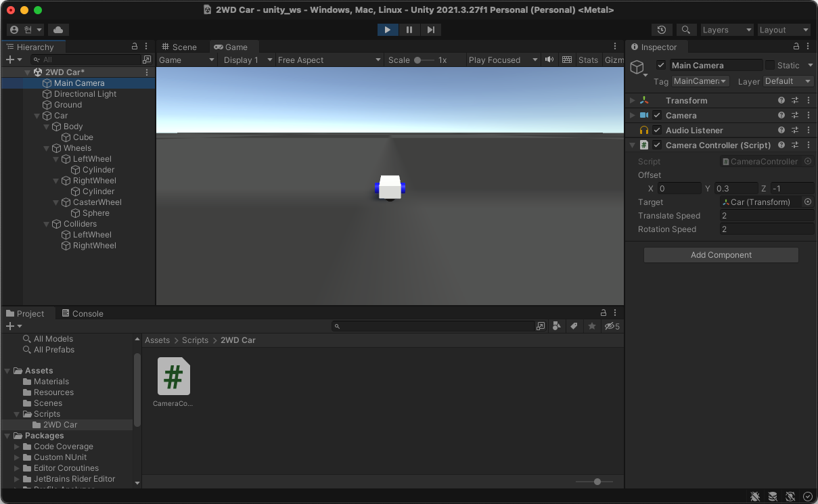818x504 pixels.
Task: Expand the Transform component
Action: (633, 100)
